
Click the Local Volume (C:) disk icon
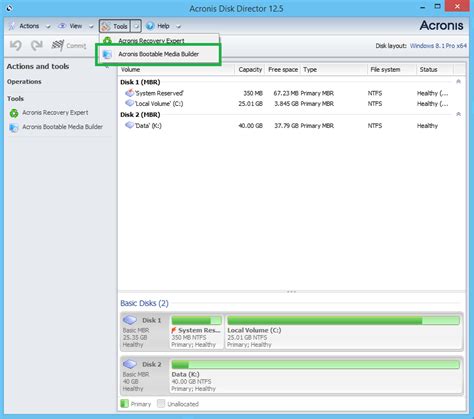(129, 103)
